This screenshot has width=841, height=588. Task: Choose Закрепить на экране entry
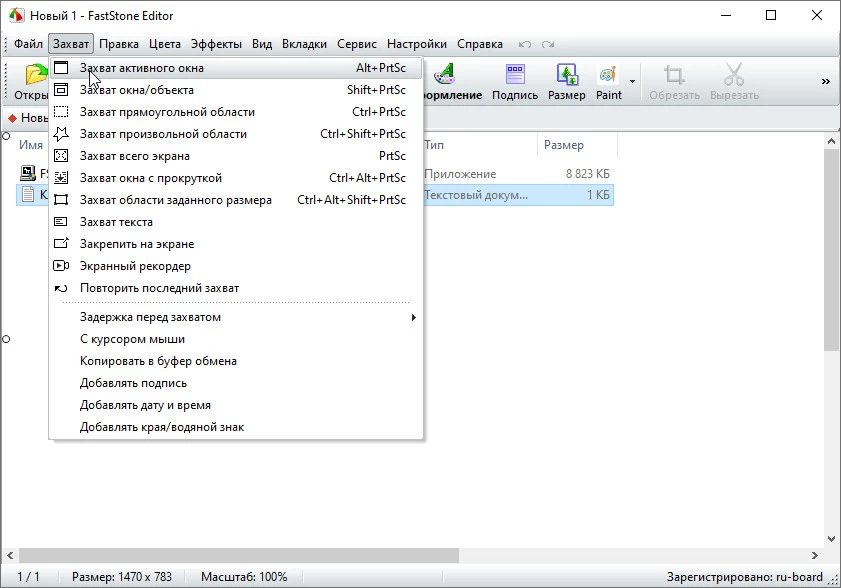pyautogui.click(x=236, y=244)
